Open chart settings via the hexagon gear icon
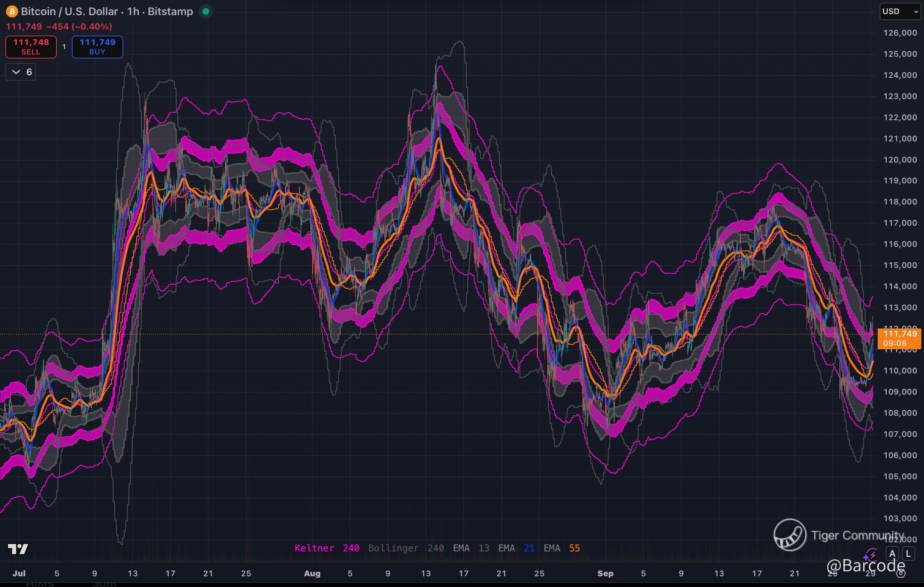This screenshot has height=587, width=924. [x=902, y=574]
